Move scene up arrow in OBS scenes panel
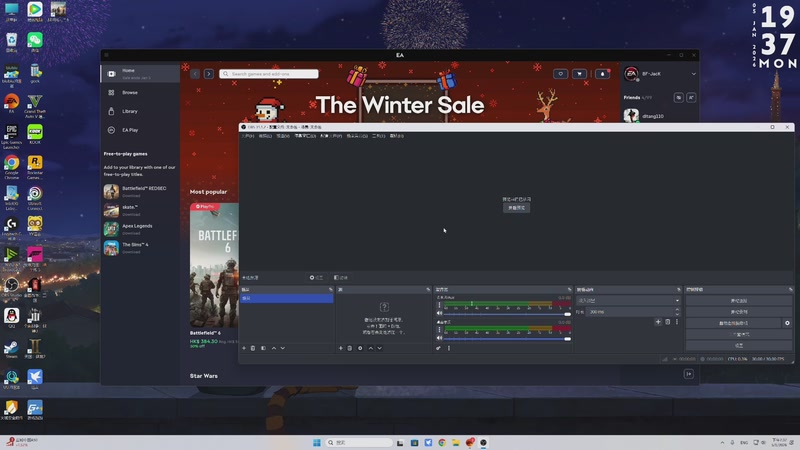Screen dimensions: 800x450 [273, 348]
